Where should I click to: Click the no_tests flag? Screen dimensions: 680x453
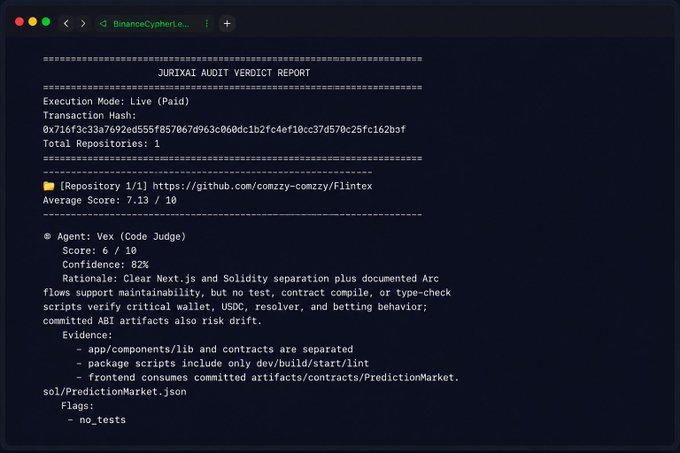click(x=102, y=420)
